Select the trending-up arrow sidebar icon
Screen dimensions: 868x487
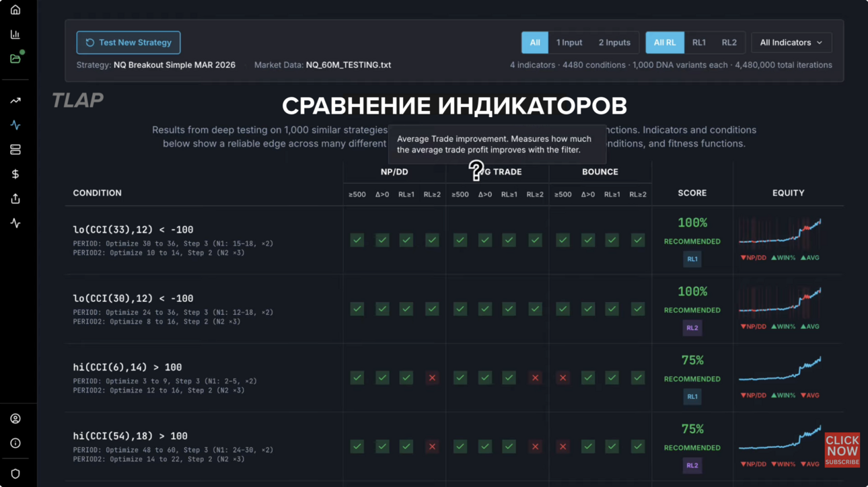tap(15, 101)
